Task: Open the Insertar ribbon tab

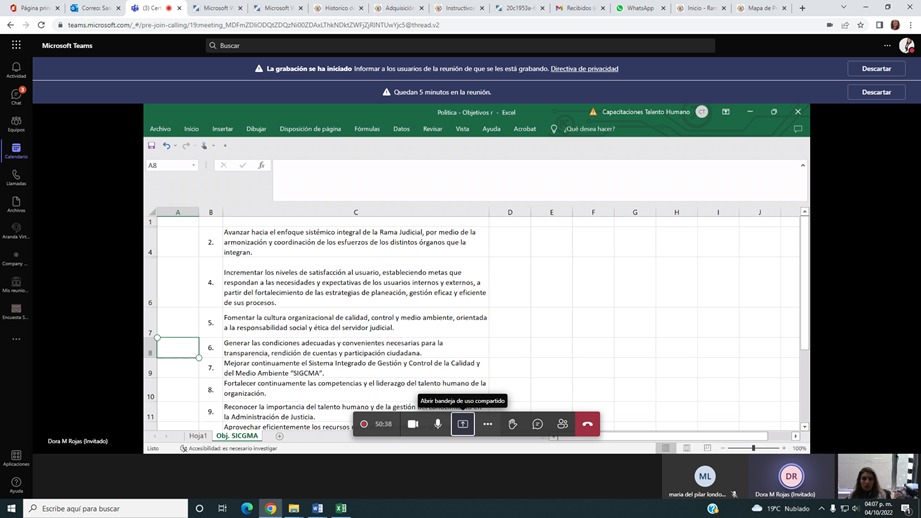Action: pos(223,129)
